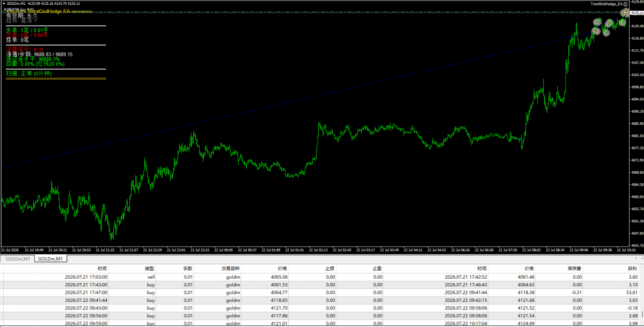Click the 手数 lot size column header
644x327 pixels.
coord(187,268)
